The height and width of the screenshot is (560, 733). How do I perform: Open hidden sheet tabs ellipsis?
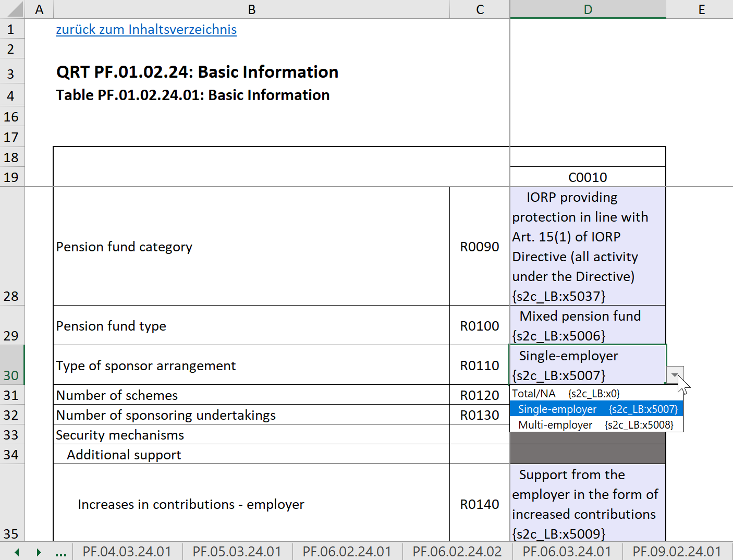[x=60, y=552]
